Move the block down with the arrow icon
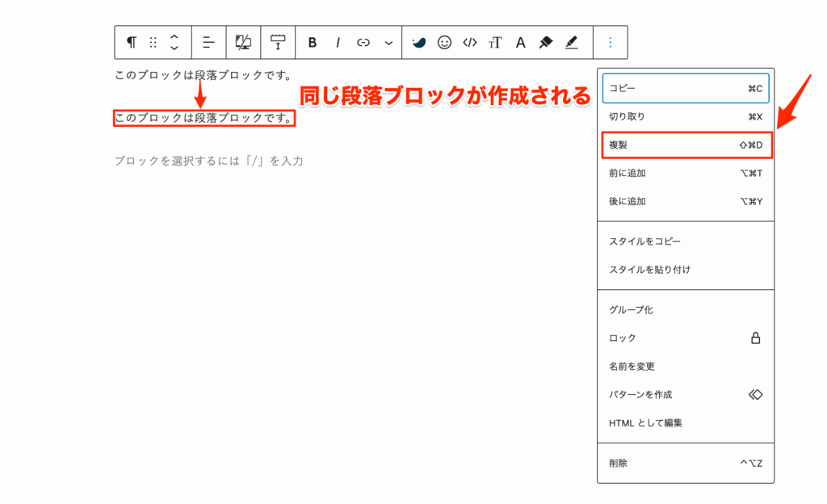 tap(174, 48)
